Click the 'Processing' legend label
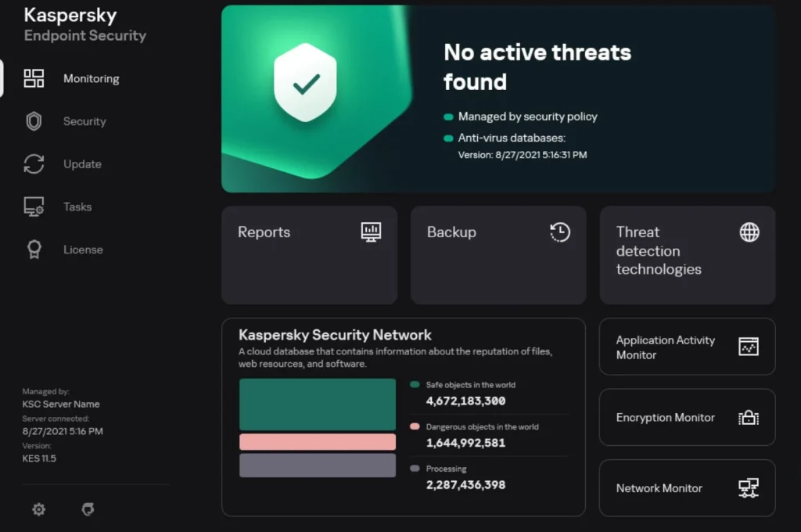The image size is (801, 532). pyautogui.click(x=447, y=469)
